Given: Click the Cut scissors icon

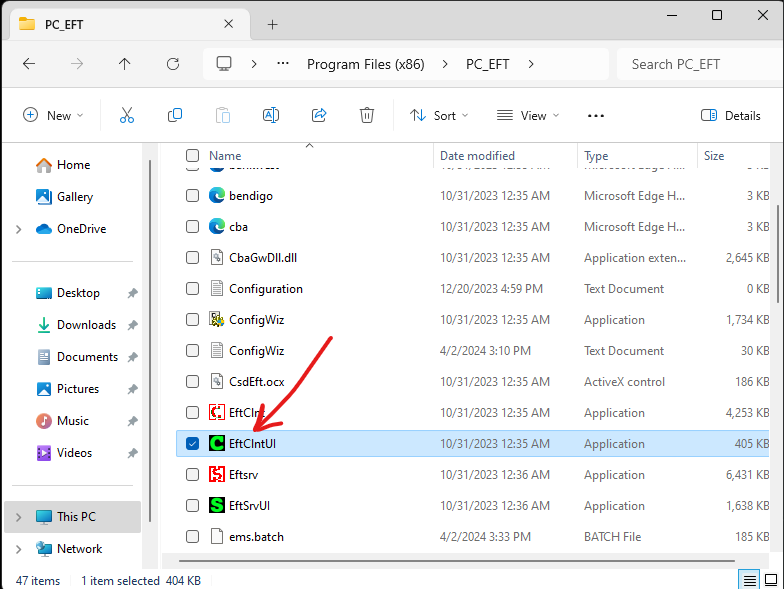Looking at the screenshot, I should (126, 115).
